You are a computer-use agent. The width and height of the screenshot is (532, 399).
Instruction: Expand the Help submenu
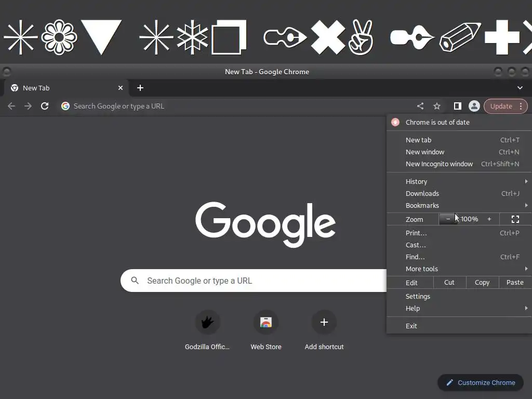[459, 309]
